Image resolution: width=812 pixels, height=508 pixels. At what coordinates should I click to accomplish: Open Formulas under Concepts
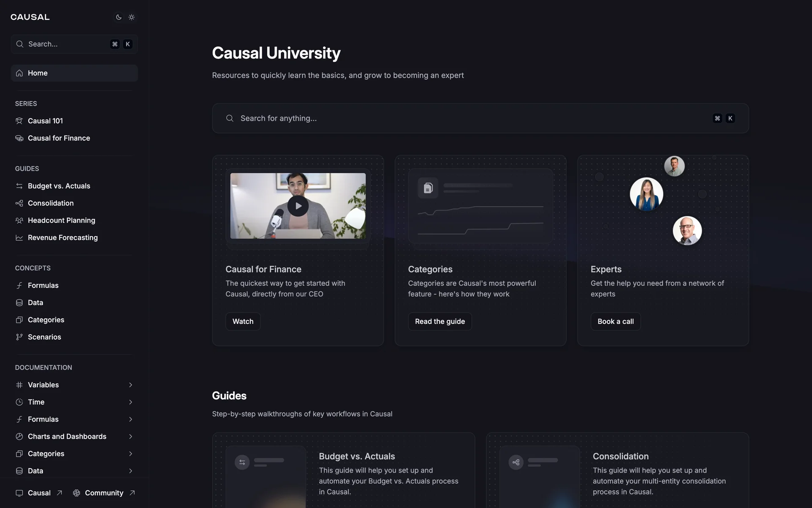click(43, 285)
